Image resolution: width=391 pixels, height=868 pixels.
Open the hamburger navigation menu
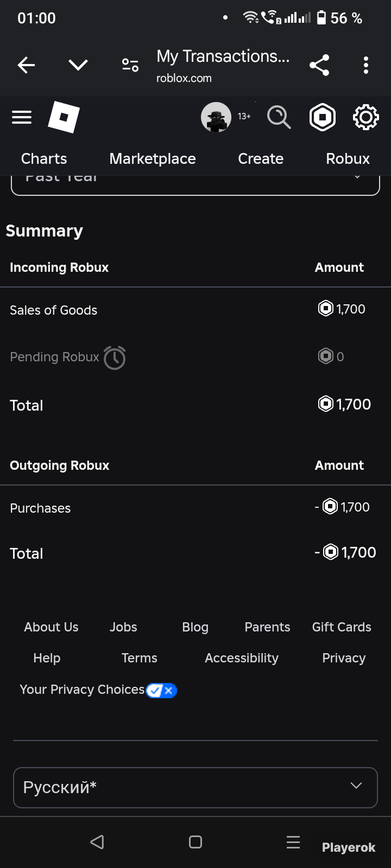(22, 117)
